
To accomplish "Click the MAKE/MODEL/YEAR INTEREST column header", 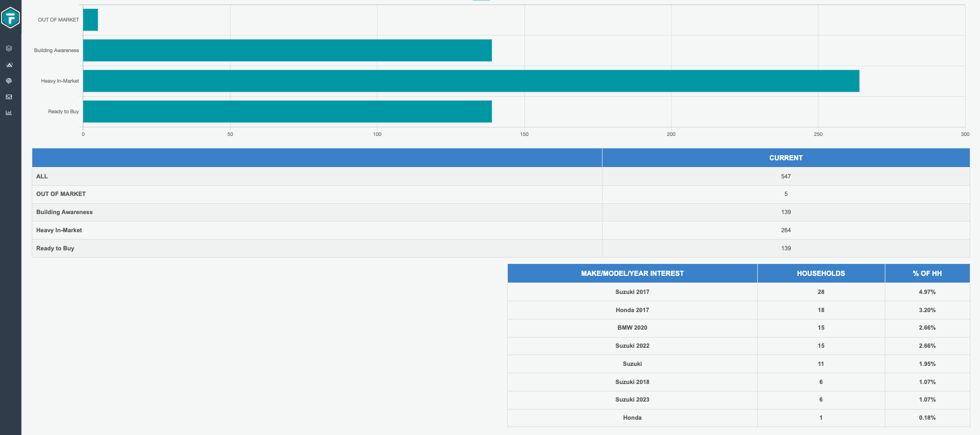I will (x=632, y=274).
